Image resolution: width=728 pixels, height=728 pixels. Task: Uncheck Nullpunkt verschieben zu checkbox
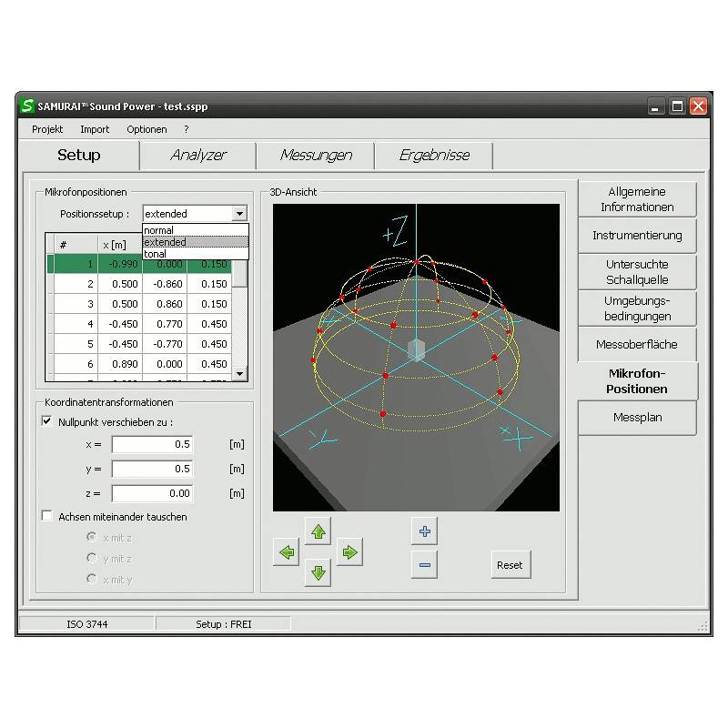(47, 422)
